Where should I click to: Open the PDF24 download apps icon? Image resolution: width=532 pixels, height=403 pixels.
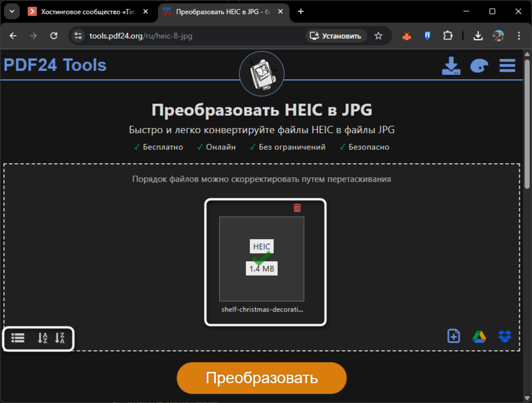pos(451,66)
